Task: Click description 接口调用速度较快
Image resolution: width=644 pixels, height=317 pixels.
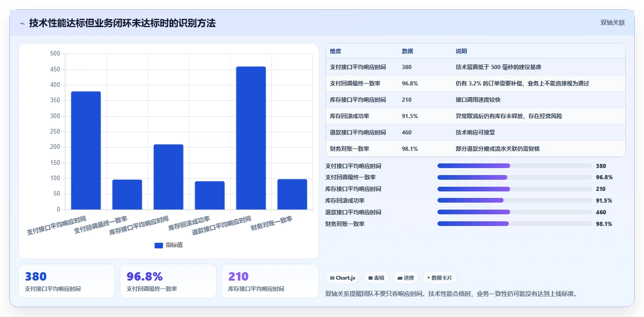Action: pyautogui.click(x=478, y=100)
